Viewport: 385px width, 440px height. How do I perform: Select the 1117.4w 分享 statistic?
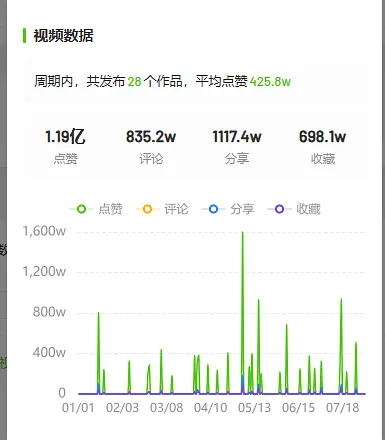[237, 146]
